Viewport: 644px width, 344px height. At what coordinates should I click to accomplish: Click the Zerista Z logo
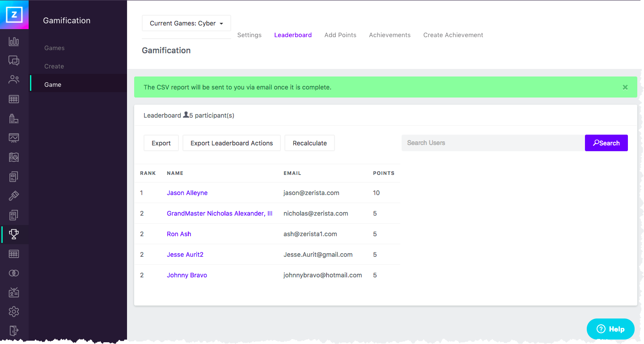14,15
